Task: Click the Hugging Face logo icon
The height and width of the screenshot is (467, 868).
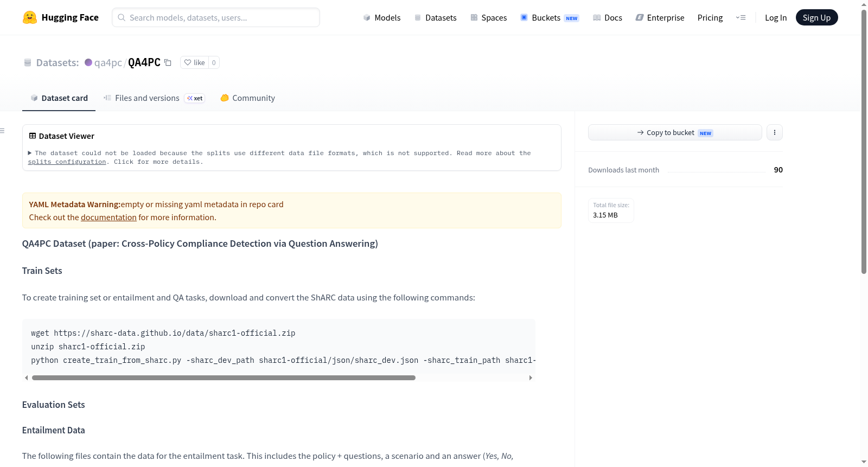Action: (30, 17)
